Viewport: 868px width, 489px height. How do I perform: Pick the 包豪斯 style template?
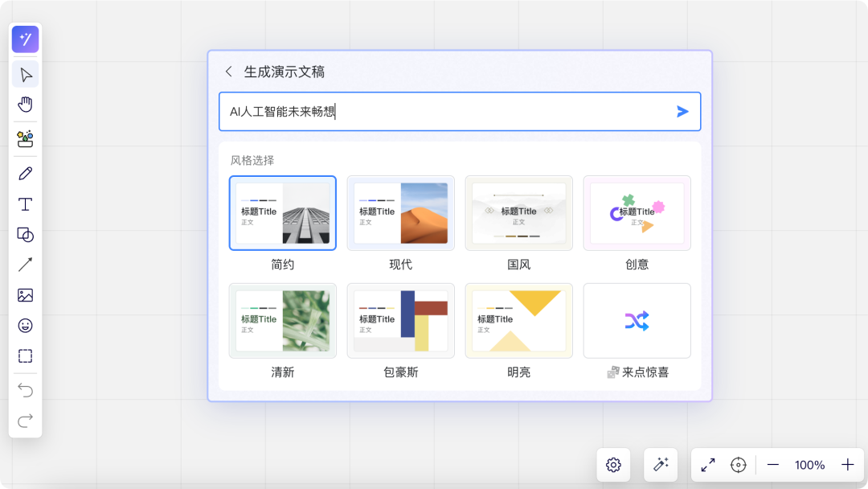[x=400, y=321]
